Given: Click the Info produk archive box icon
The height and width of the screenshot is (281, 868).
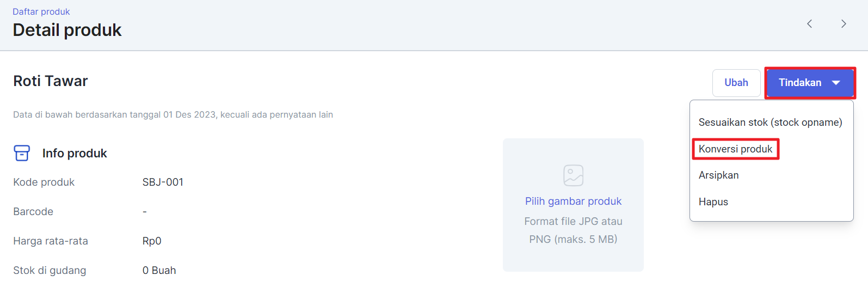Looking at the screenshot, I should pos(22,153).
